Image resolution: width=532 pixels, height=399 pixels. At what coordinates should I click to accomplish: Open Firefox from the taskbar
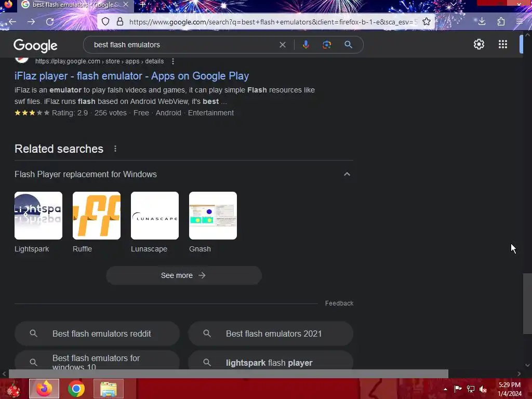point(44,389)
